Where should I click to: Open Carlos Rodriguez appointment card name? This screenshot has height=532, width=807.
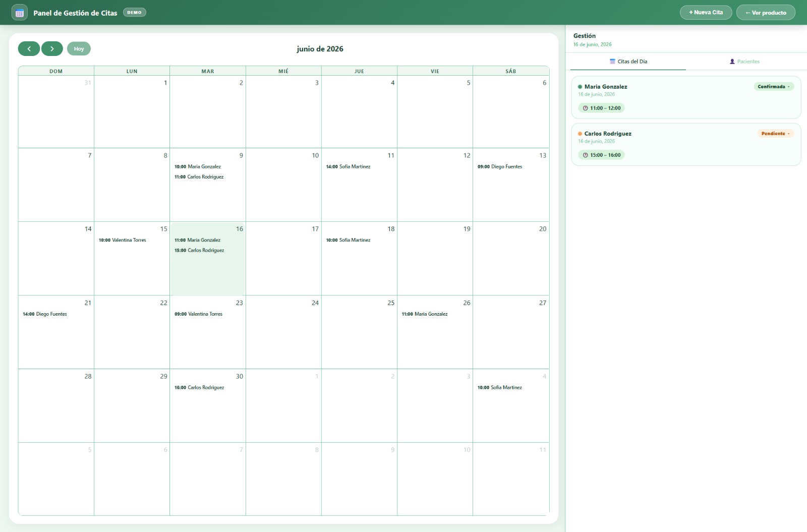click(608, 134)
